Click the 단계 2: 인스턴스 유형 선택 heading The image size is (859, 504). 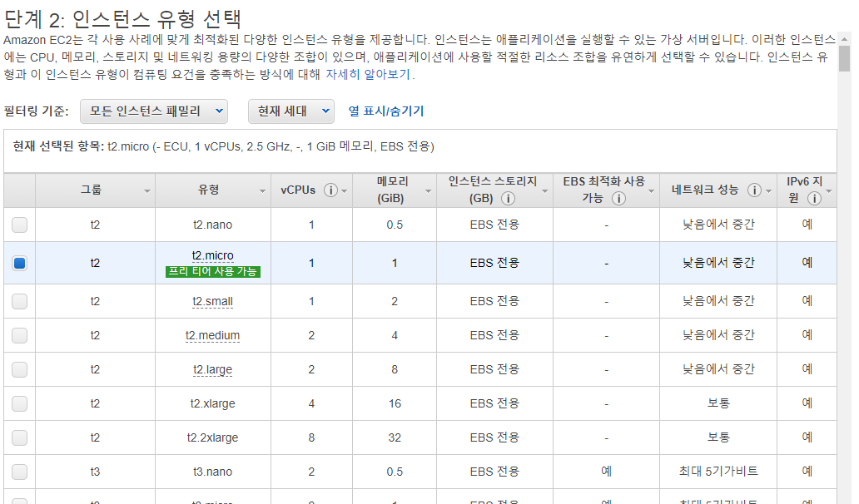pos(122,19)
